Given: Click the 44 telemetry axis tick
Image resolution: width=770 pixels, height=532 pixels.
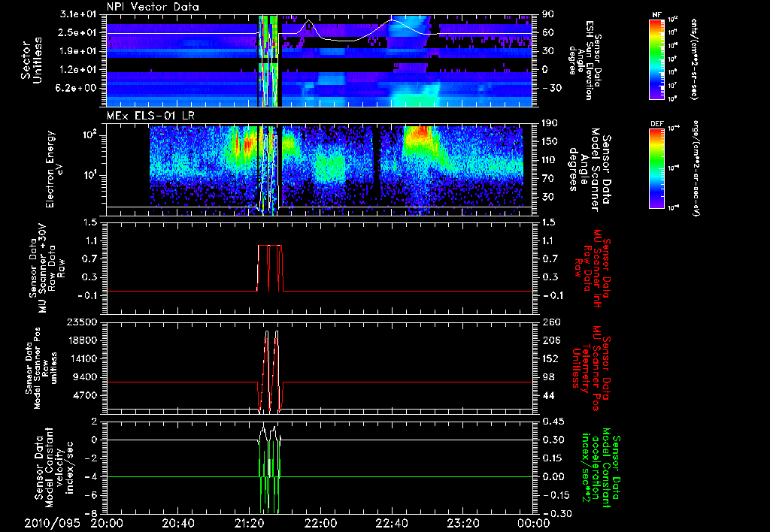Looking at the screenshot, I should 548,395.
